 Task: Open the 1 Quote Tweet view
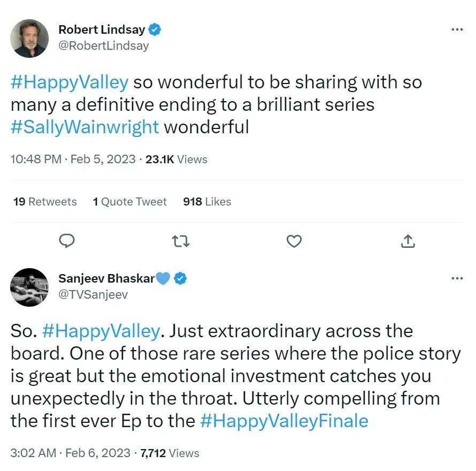(129, 202)
